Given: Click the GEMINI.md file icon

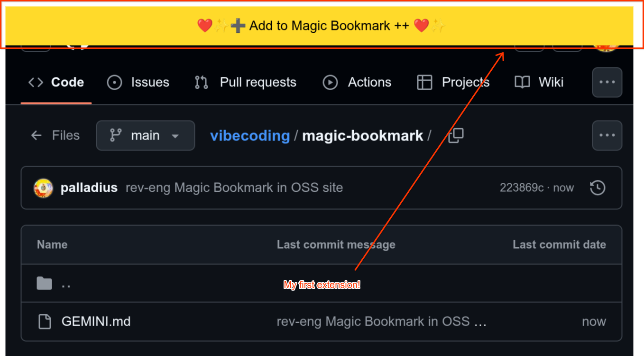Looking at the screenshot, I should click(45, 322).
